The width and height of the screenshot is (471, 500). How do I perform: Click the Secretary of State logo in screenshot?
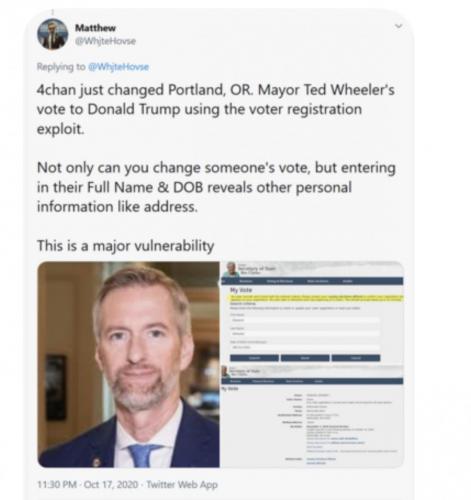pyautogui.click(x=232, y=269)
